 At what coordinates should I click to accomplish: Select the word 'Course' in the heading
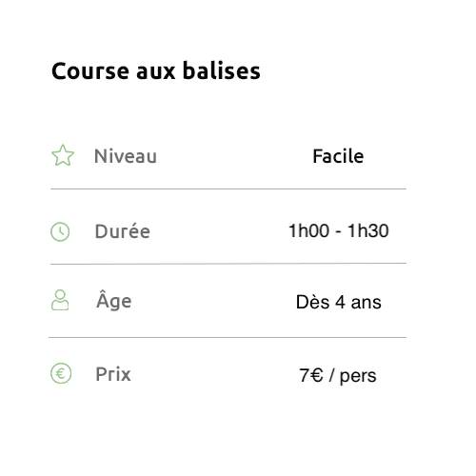90,70
